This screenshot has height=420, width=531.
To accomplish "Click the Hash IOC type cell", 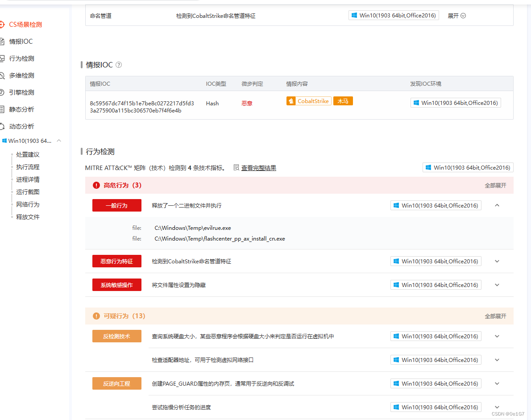I will pos(212,103).
